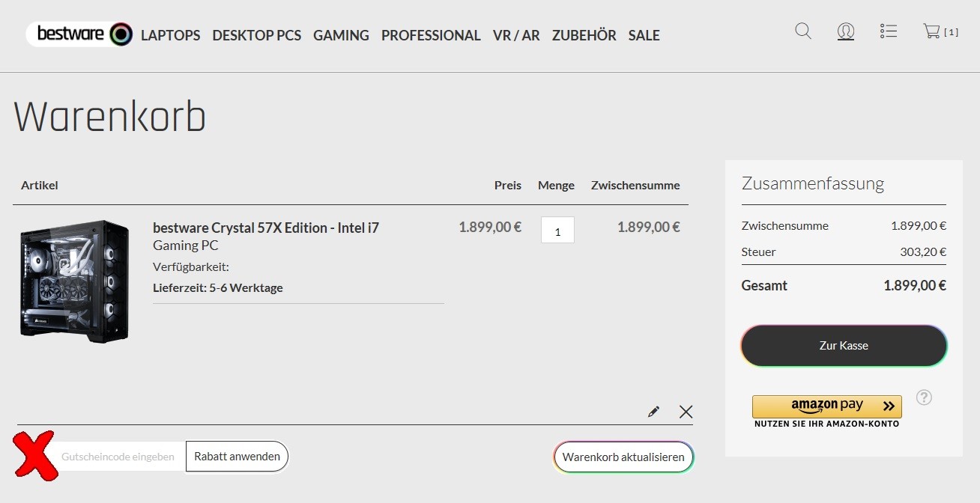Open the search magnifier icon
Screen dimensions: 980x503
pyautogui.click(x=803, y=31)
